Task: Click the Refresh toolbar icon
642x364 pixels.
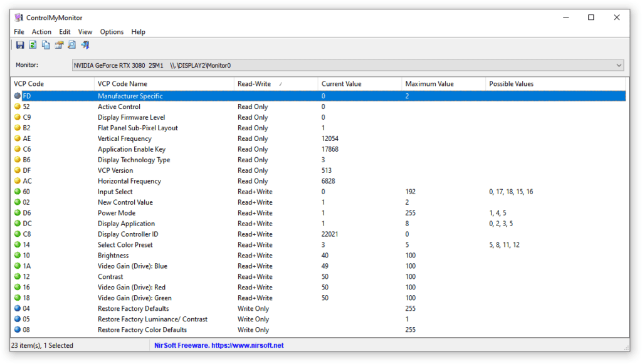Action: [33, 45]
